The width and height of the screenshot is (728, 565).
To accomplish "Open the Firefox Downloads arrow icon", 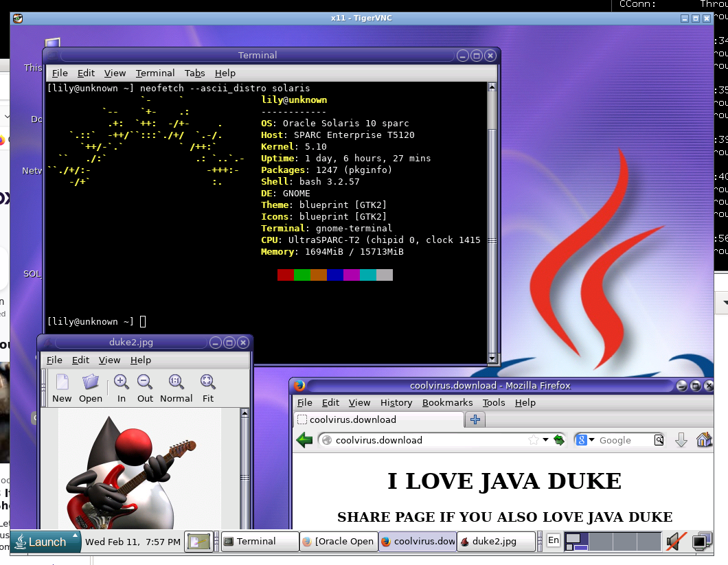I will click(681, 440).
